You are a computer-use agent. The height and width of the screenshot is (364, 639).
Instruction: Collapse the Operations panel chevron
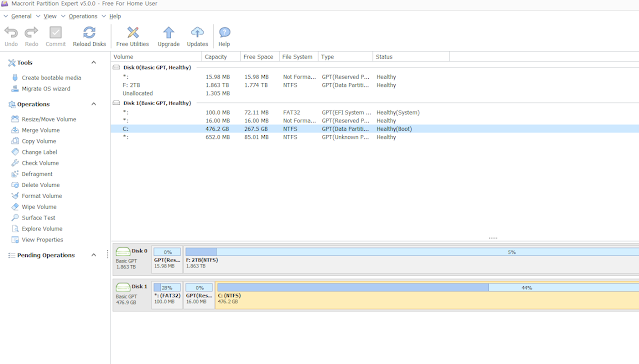pos(94,104)
